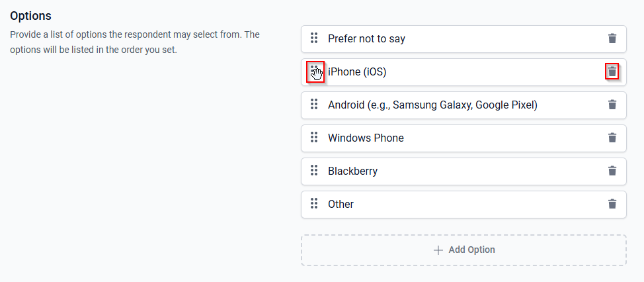
Task: Edit the iPhone (iOS) option text
Action: (463, 72)
